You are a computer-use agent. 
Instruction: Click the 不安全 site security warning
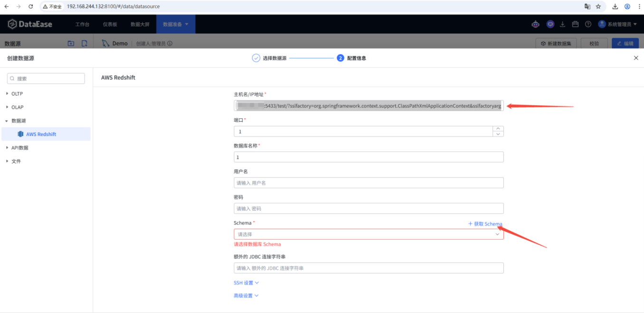click(x=52, y=7)
